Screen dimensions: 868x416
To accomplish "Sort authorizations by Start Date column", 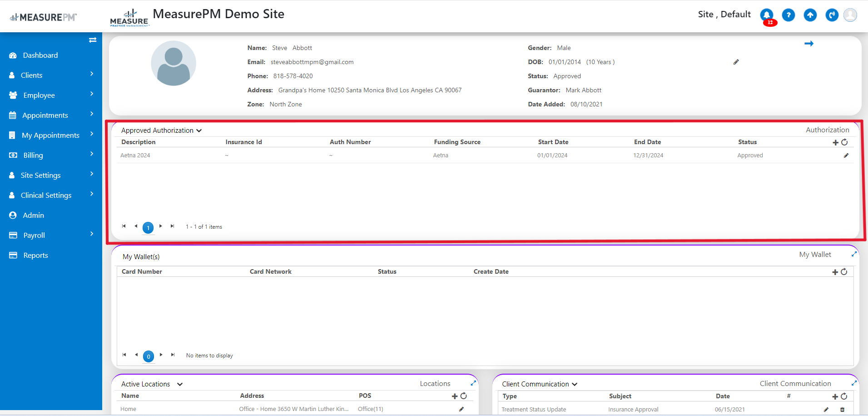I will pos(553,142).
